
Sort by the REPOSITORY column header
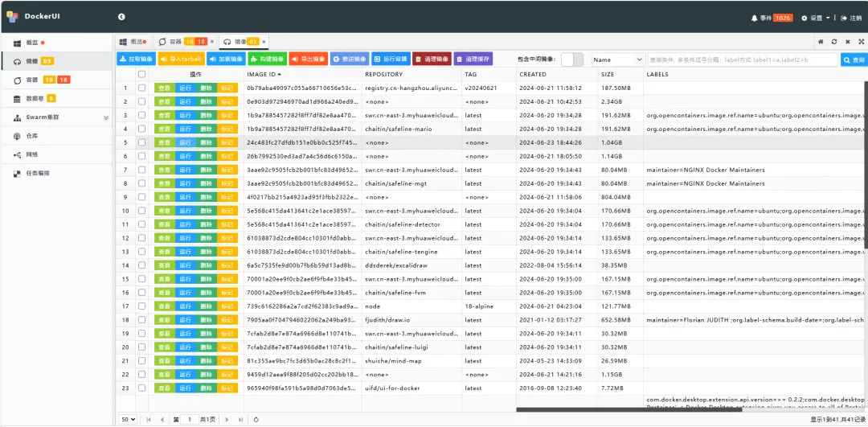click(x=411, y=74)
